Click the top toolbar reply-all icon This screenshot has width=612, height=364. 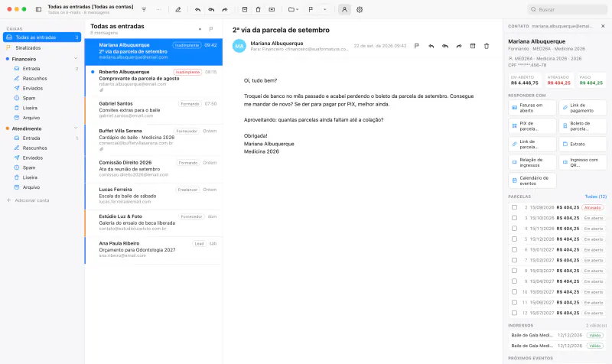[211, 9]
